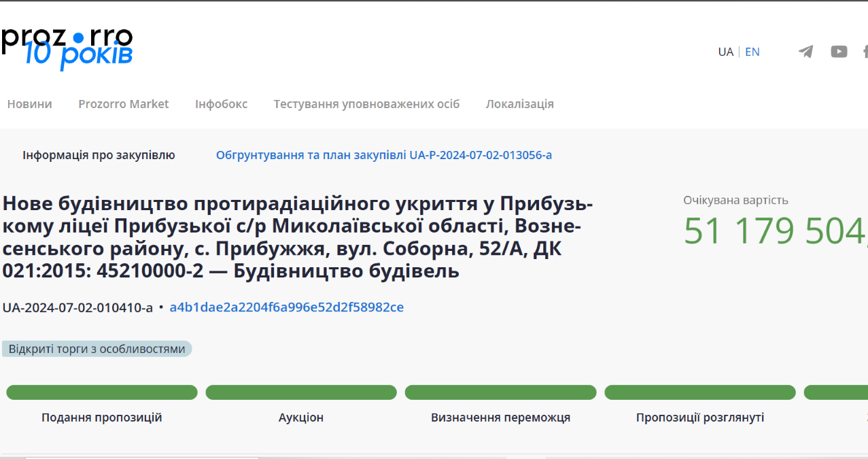Click tender ID UA-2024-07-02-010410-a text

tap(77, 307)
